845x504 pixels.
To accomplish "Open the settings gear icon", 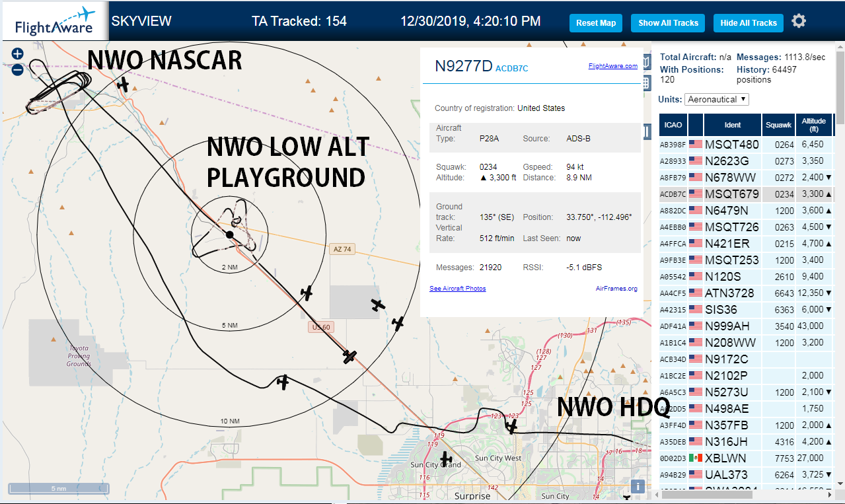I will click(799, 21).
